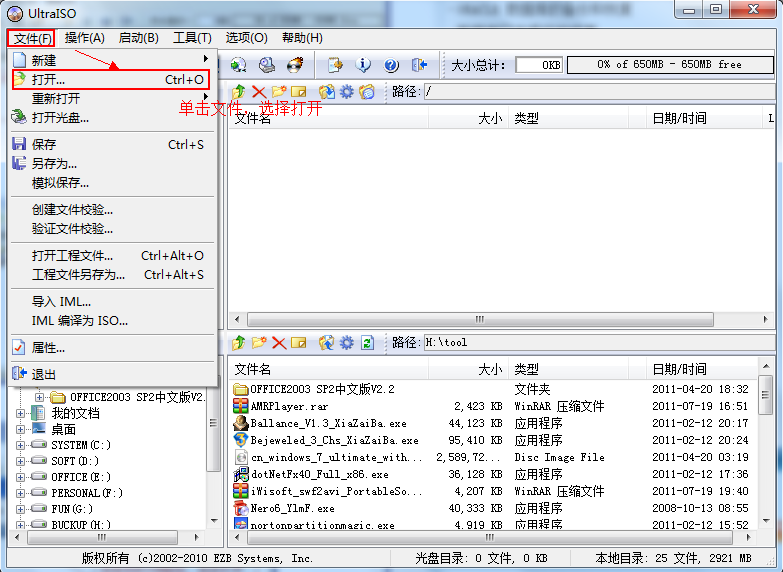The width and height of the screenshot is (783, 572).
Task: Open the 文件(F) menu
Action: [x=32, y=38]
